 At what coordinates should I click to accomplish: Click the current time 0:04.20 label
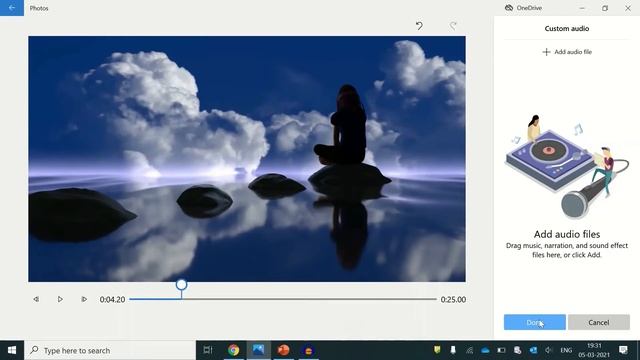(x=112, y=300)
